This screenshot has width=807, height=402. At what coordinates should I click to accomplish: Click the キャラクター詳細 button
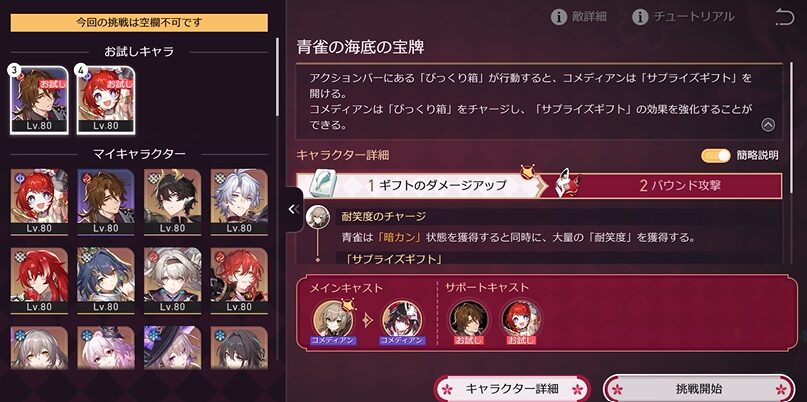coord(512,388)
